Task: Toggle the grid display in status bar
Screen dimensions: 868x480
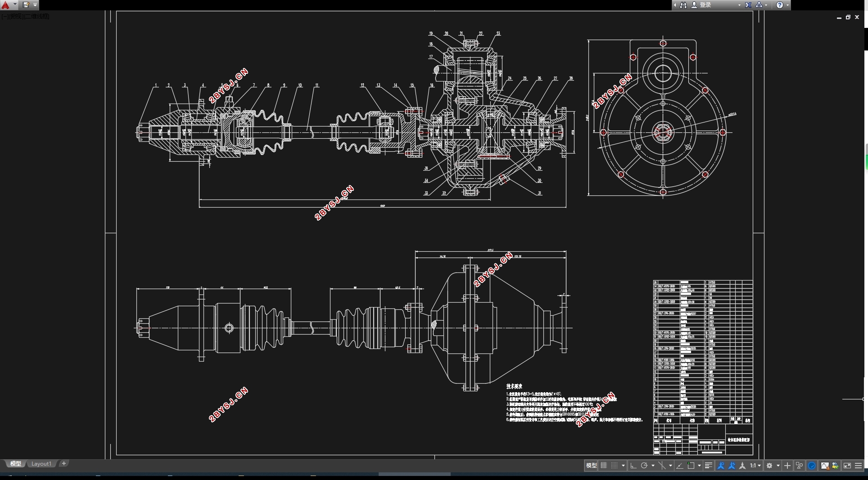Action: (x=603, y=466)
